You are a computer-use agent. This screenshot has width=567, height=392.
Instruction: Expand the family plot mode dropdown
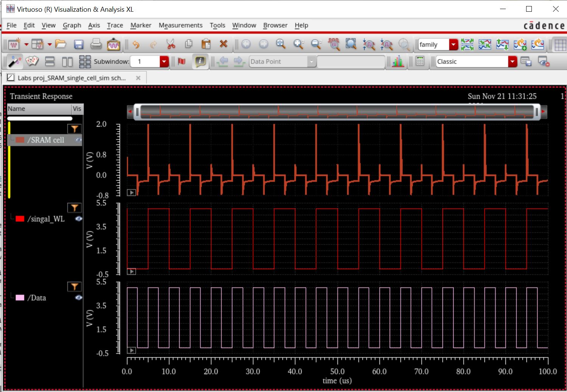tap(453, 45)
